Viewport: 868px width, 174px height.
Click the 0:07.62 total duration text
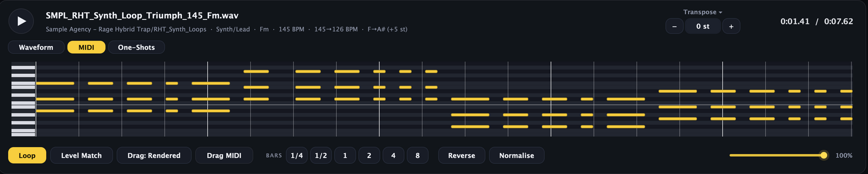point(839,21)
